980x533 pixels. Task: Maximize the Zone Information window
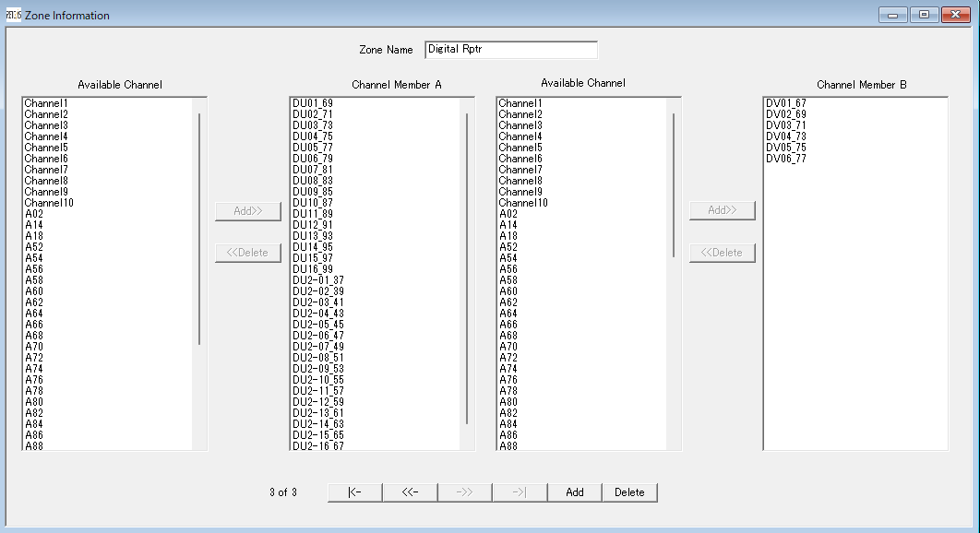[924, 15]
